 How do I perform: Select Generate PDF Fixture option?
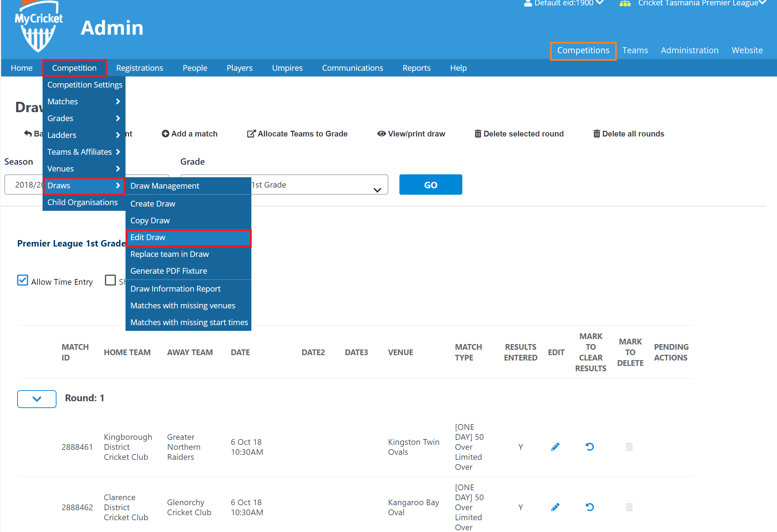click(188, 271)
